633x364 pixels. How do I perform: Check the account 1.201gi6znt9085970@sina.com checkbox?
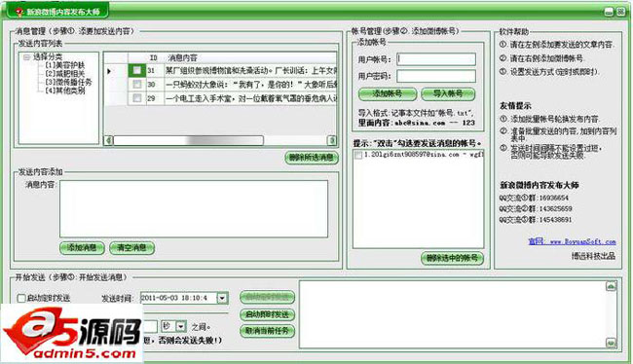click(x=358, y=155)
